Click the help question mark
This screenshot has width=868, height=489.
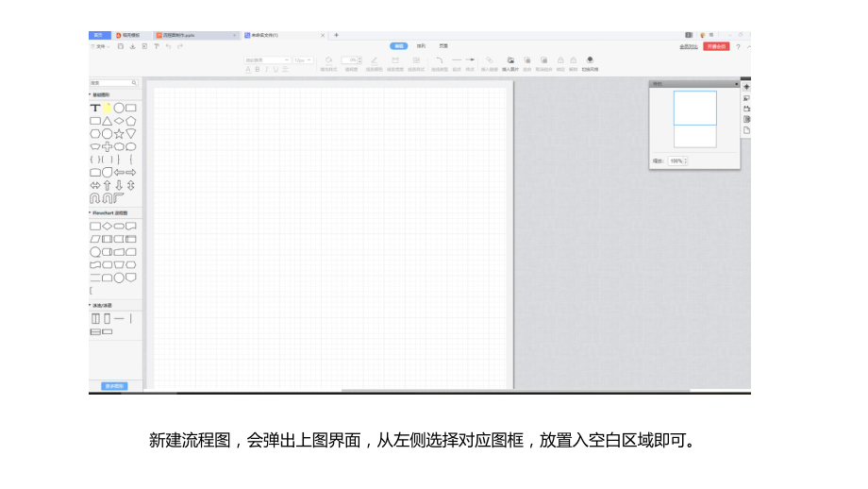[738, 47]
